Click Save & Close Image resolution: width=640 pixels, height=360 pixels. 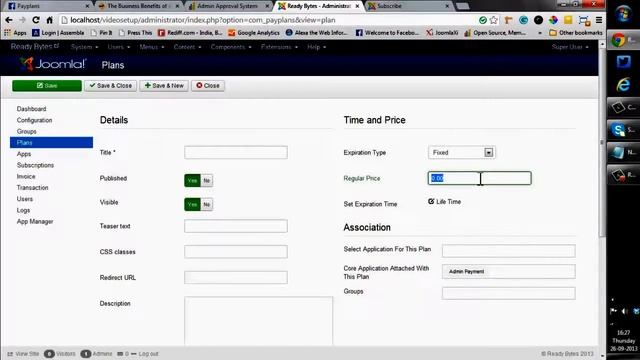(x=110, y=86)
